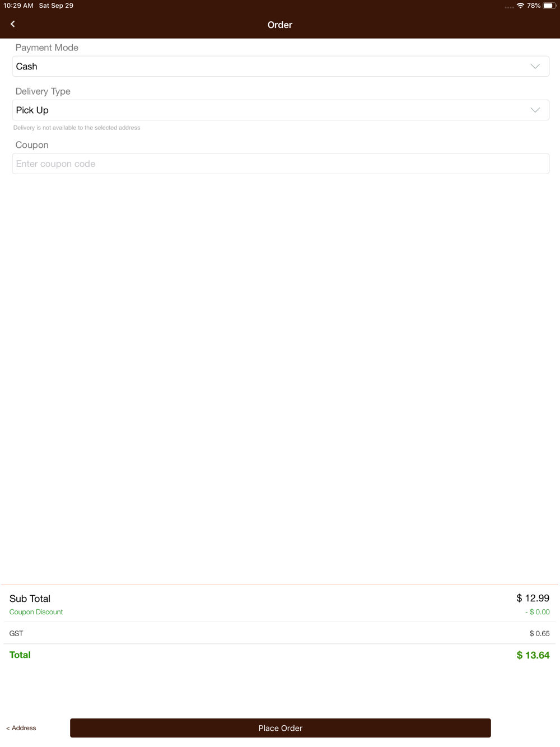Tap the Coupon Discount label
The image size is (560, 747).
point(36,612)
